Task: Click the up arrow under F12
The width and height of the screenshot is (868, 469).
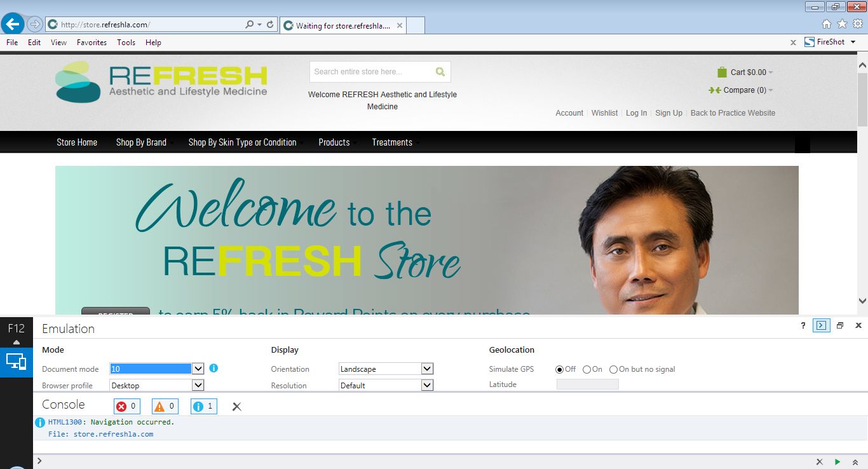Action: (x=17, y=342)
